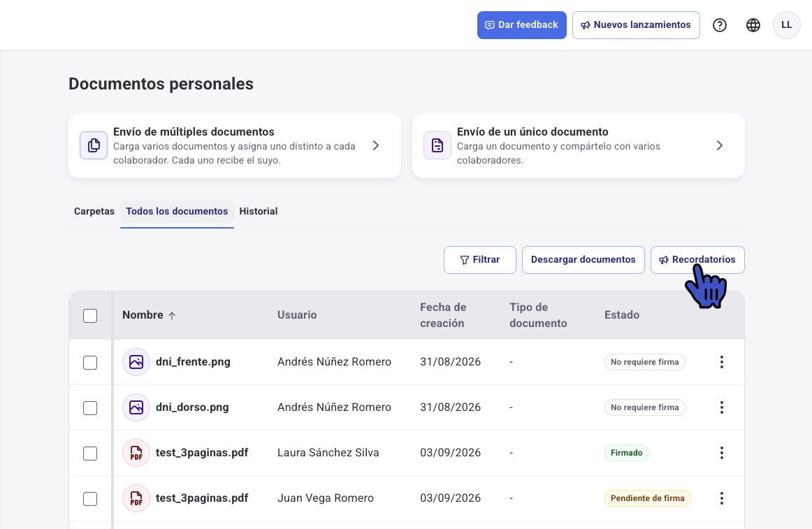The height and width of the screenshot is (529, 812).
Task: Click Andrés Núñez Romero in dni_frente.png row
Action: point(334,362)
